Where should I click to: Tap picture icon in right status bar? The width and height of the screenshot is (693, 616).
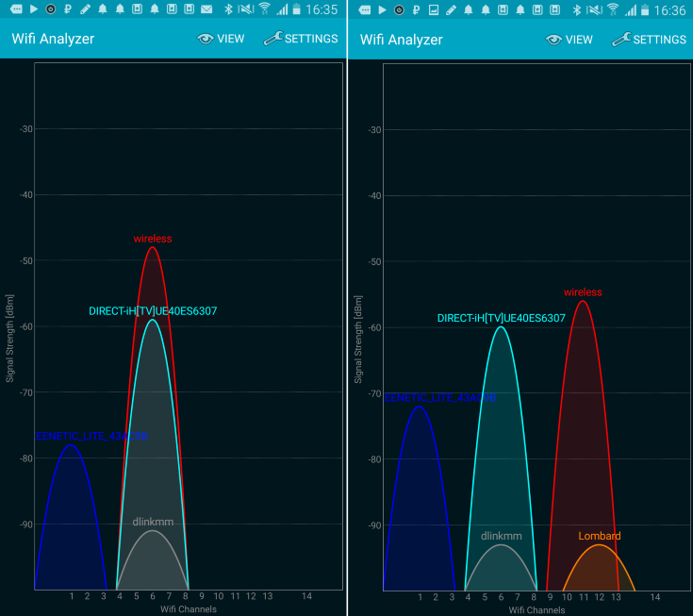point(434,10)
